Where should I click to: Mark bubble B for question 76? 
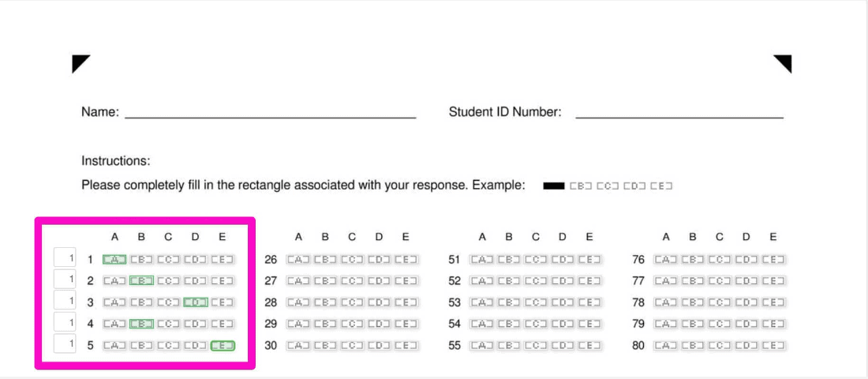[x=693, y=259]
